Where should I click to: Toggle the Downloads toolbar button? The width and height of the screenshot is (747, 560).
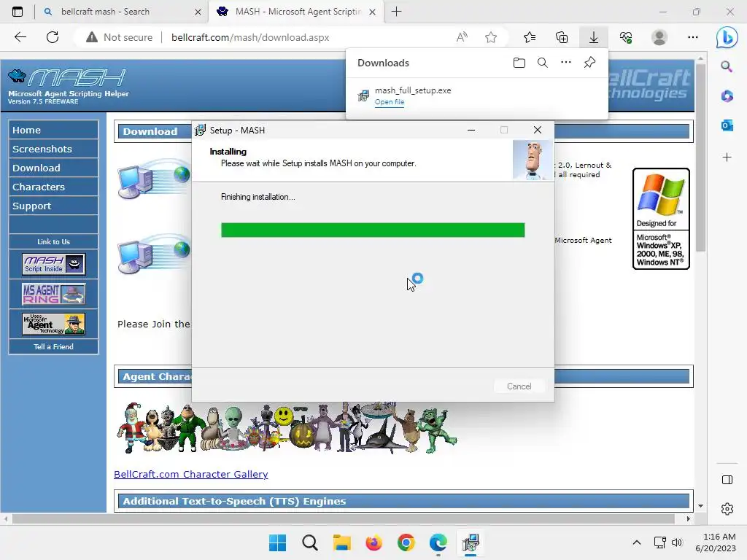click(594, 37)
